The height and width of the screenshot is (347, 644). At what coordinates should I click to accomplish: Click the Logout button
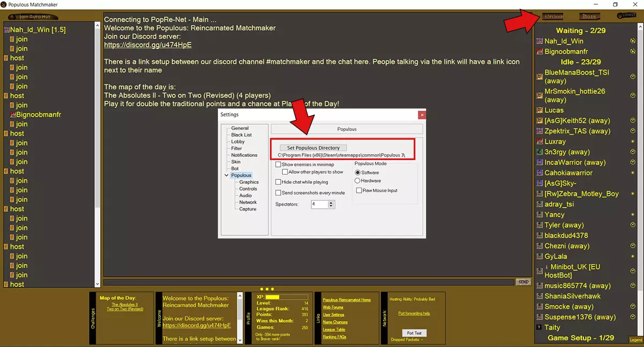[x=626, y=16]
